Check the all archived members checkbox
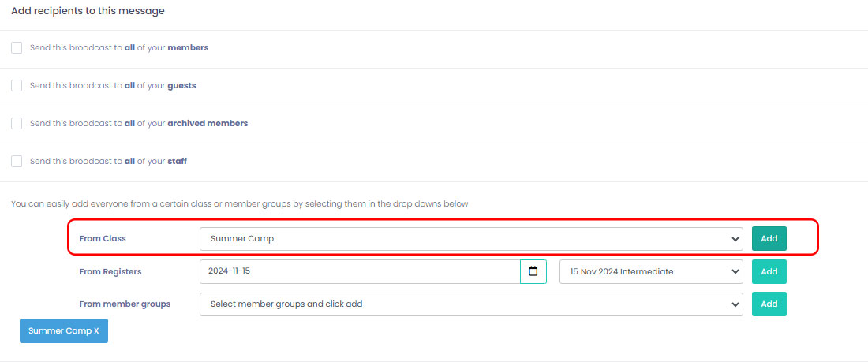Viewport: 868px width, 362px height. click(17, 124)
